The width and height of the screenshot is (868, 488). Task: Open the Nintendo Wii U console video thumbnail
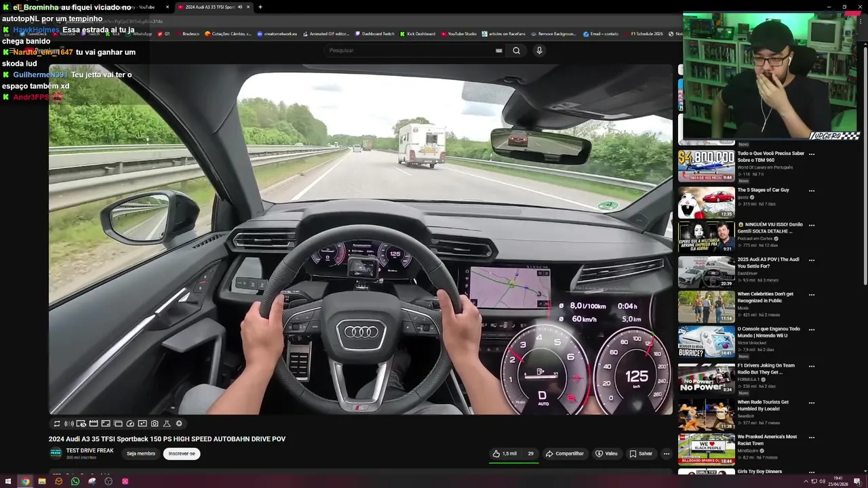pos(706,342)
